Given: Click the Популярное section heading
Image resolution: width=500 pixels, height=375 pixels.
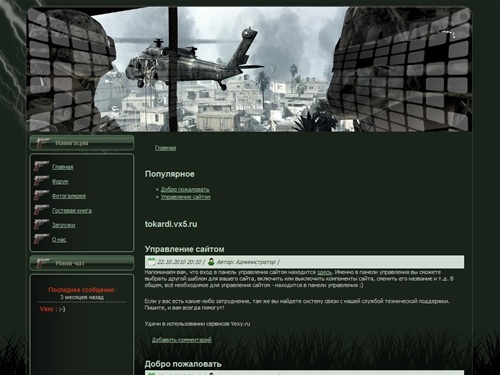Looking at the screenshot, I should [x=170, y=174].
